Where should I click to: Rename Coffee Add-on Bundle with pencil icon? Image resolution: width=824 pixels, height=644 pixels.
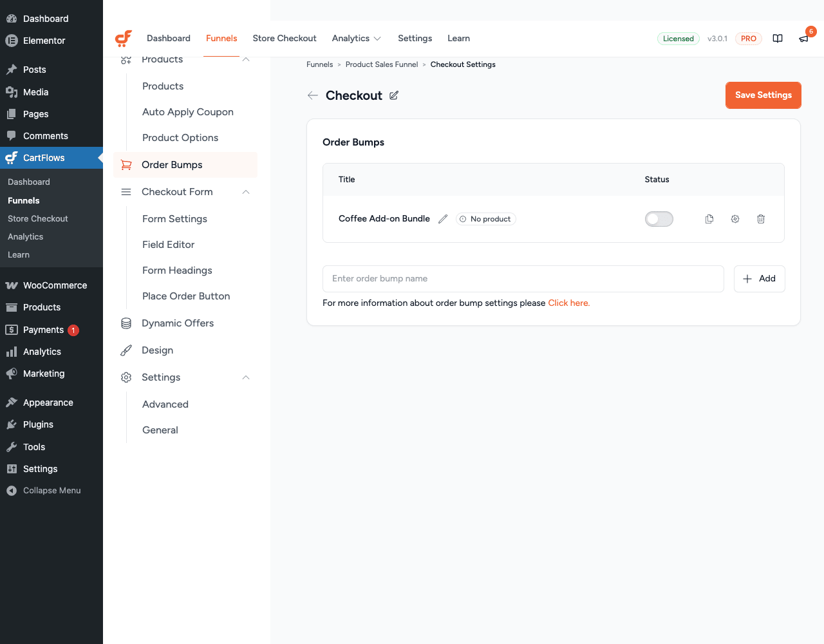coord(443,219)
